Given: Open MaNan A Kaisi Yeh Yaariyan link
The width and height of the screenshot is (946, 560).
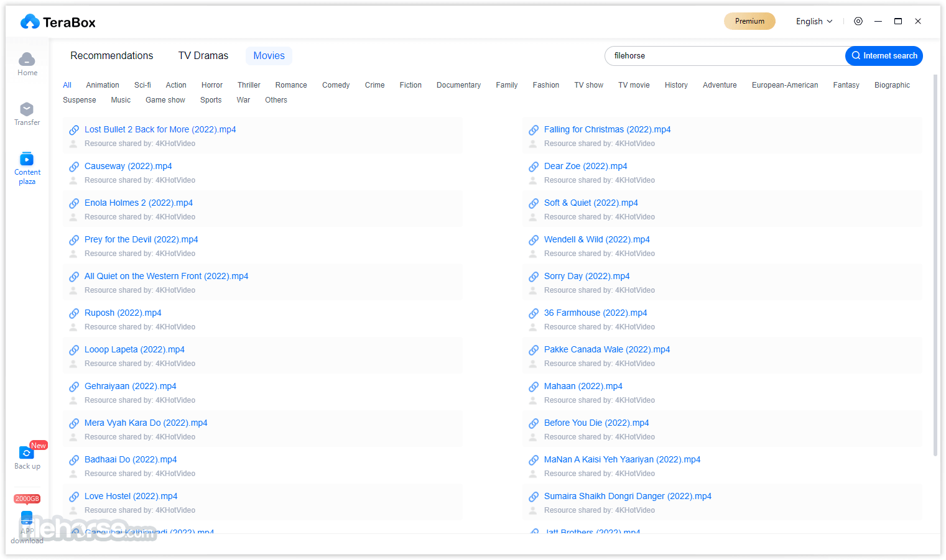Looking at the screenshot, I should (x=623, y=460).
